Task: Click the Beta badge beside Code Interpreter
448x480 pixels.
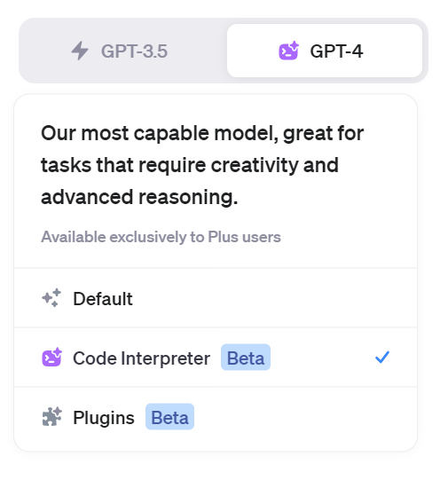Action: tap(246, 358)
